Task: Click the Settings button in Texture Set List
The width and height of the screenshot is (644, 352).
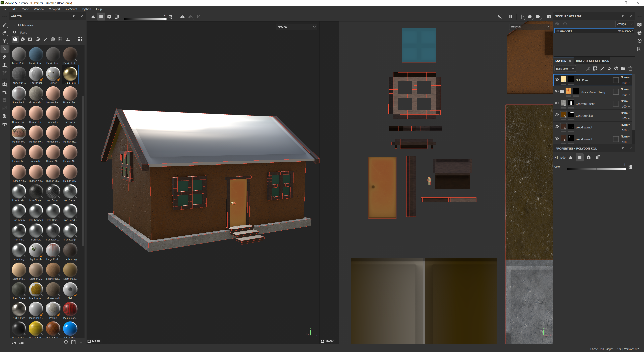Action: [x=624, y=24]
